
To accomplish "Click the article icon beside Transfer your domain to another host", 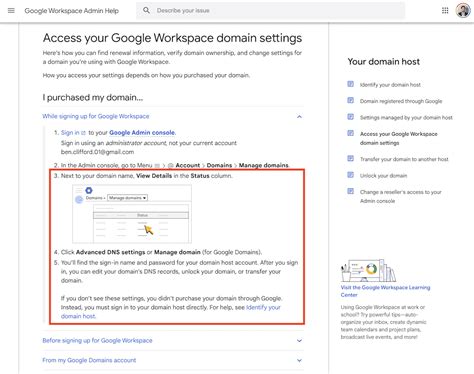I will (x=351, y=158).
